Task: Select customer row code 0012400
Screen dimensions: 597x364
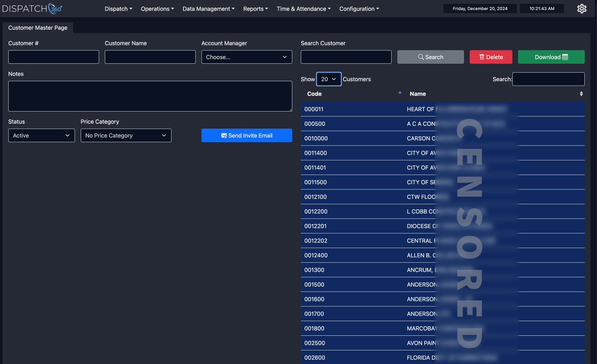Action: pos(442,255)
